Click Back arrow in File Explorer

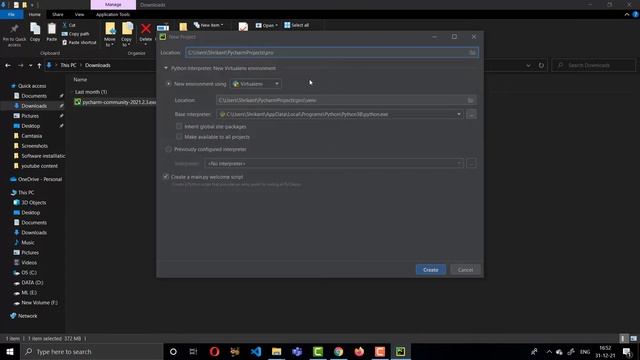8,65
